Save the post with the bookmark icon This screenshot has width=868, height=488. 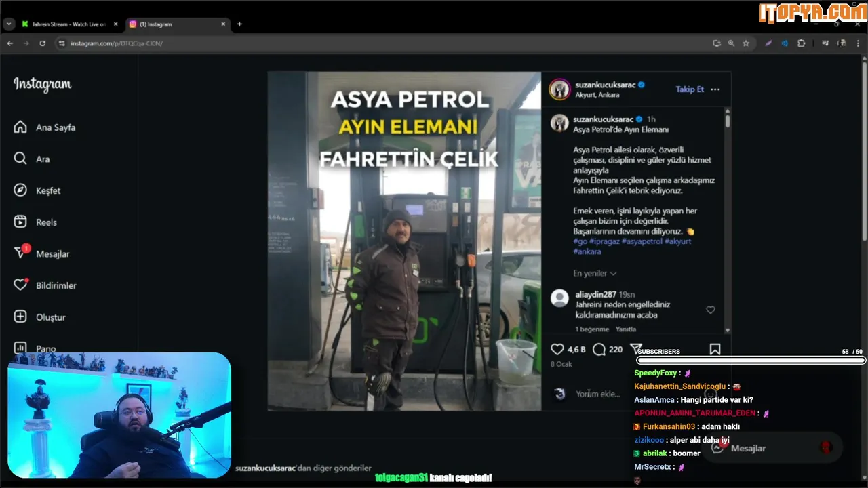pyautogui.click(x=715, y=349)
